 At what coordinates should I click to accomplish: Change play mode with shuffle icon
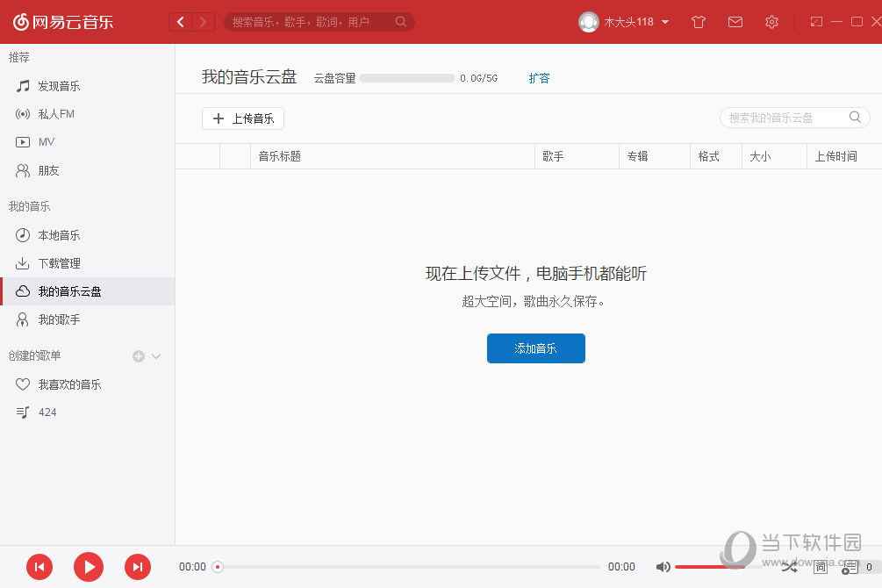[x=789, y=567]
